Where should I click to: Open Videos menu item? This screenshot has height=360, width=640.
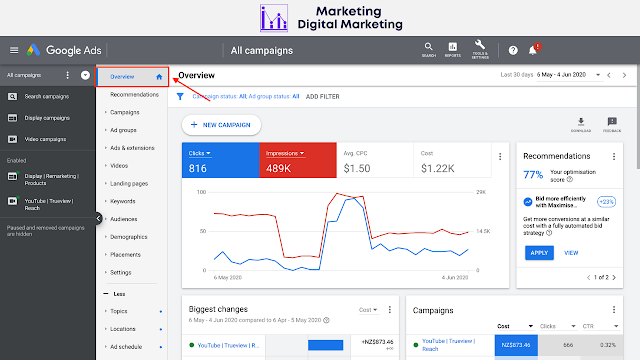pyautogui.click(x=119, y=166)
